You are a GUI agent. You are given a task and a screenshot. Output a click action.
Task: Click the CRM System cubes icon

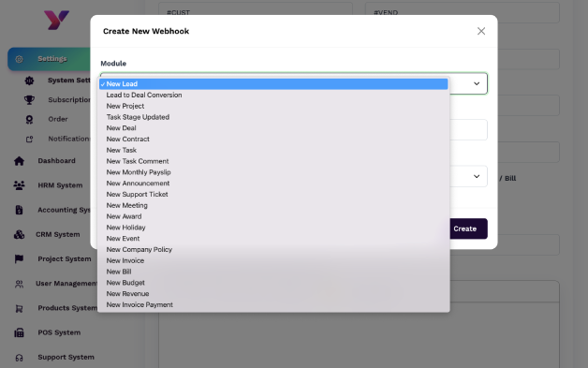[x=19, y=234]
